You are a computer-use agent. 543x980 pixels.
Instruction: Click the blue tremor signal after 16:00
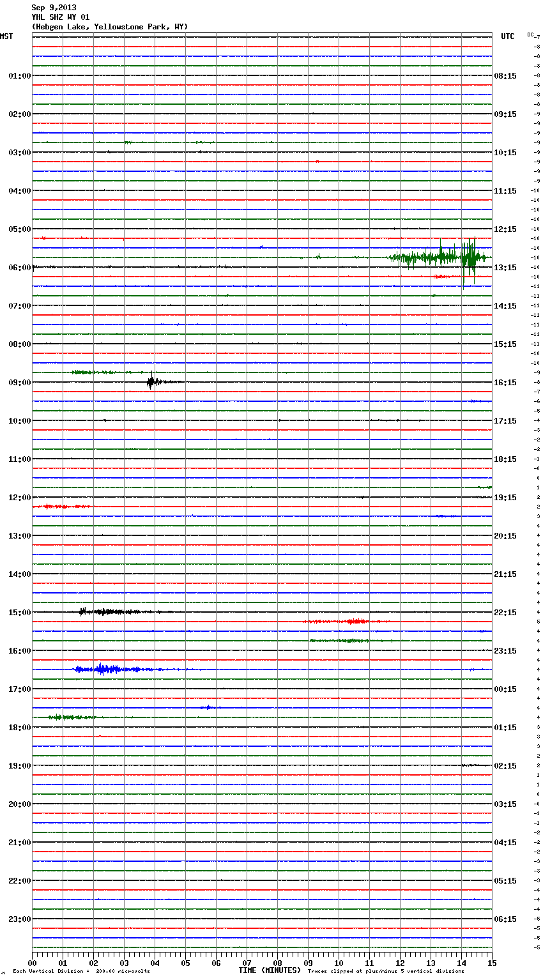pyautogui.click(x=105, y=670)
